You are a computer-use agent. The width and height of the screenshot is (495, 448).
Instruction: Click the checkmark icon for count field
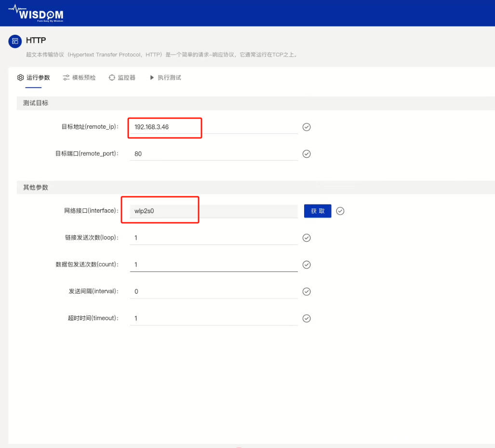(307, 265)
